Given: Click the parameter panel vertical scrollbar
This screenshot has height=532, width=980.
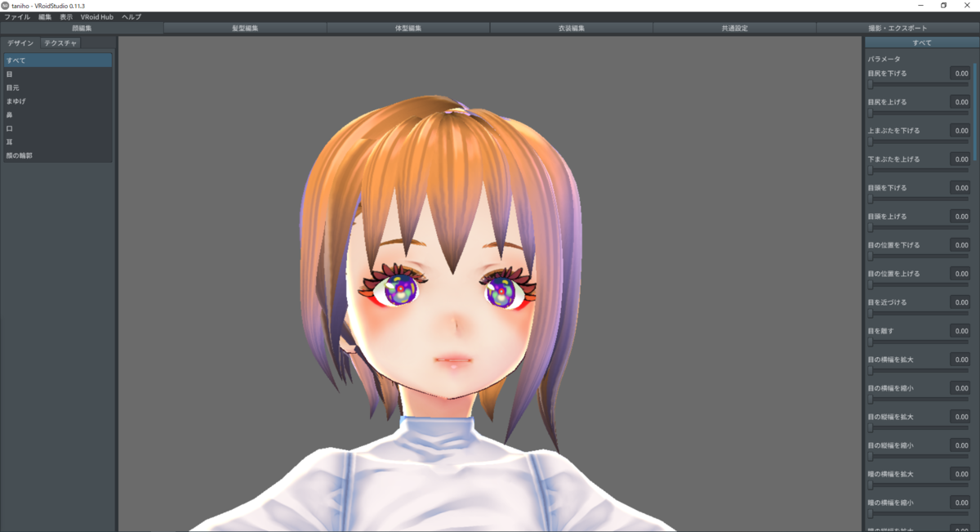Looking at the screenshot, I should point(974,112).
